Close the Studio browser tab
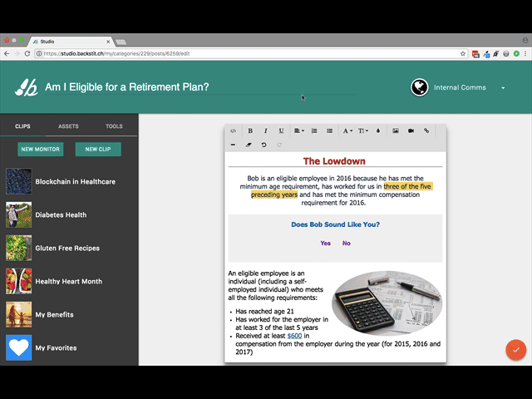Viewport: 532px width, 399px height. [x=108, y=42]
